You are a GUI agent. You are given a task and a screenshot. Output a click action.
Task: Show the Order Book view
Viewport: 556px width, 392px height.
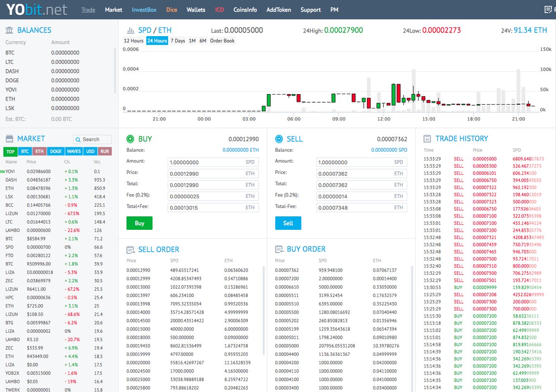pyautogui.click(x=222, y=41)
